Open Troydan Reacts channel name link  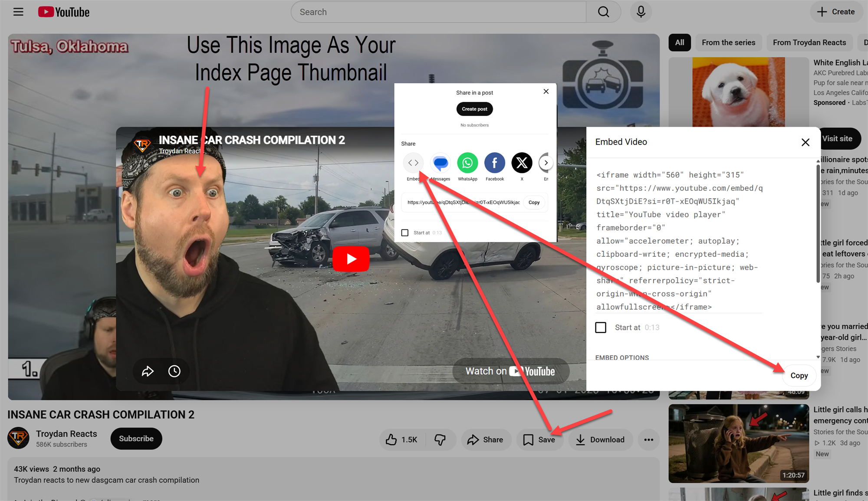pos(66,434)
